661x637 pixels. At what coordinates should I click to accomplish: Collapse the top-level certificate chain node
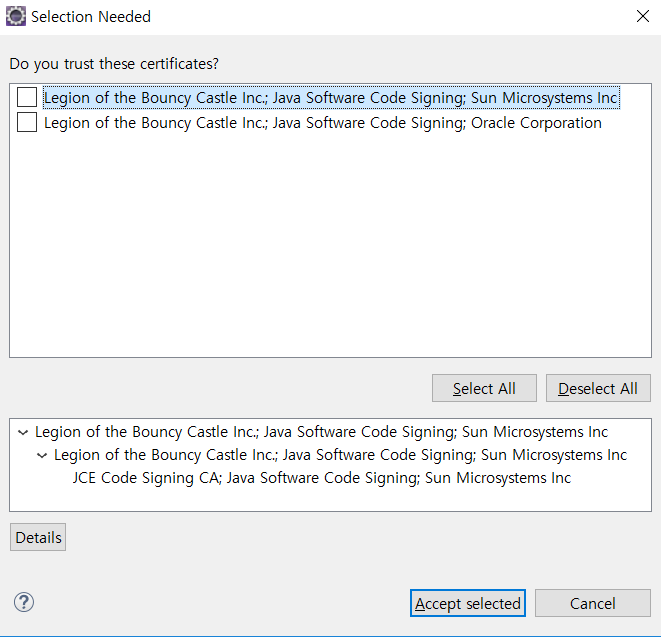click(x=23, y=433)
